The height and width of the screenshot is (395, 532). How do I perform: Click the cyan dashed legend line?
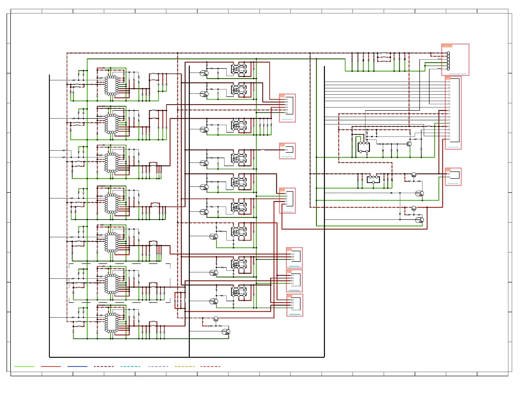click(131, 366)
